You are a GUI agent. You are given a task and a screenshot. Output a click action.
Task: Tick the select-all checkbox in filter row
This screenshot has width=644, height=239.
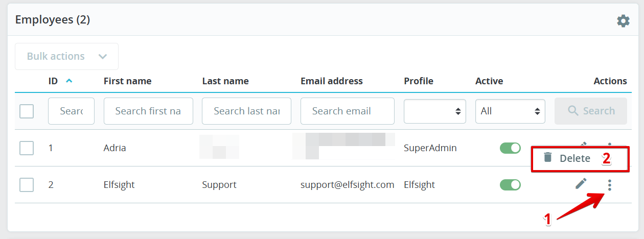tap(27, 111)
